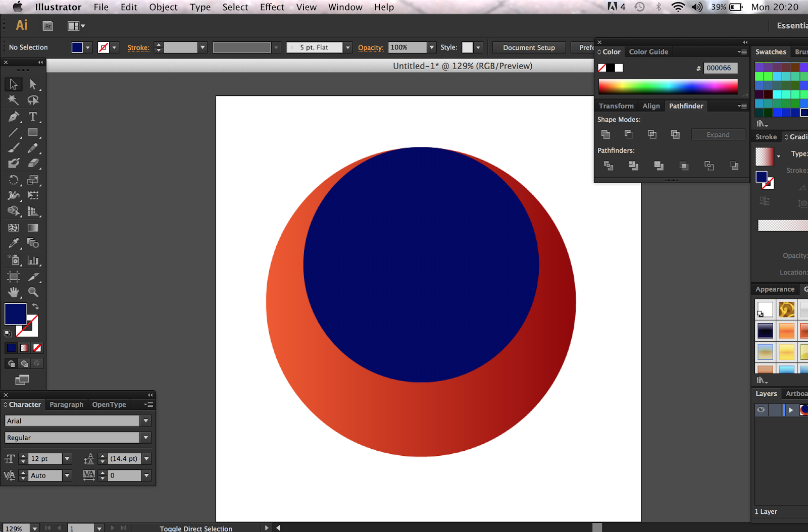Choose the Hand tool
The image size is (808, 532).
coord(14,292)
